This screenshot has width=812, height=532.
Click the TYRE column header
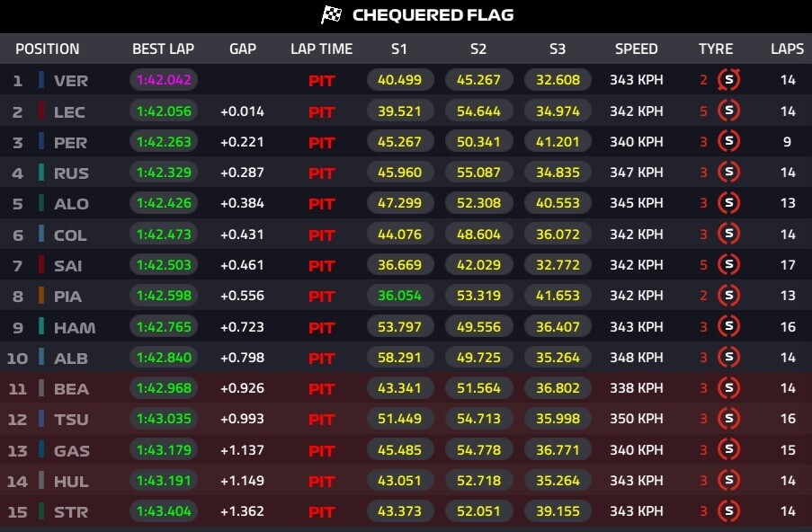coord(716,49)
